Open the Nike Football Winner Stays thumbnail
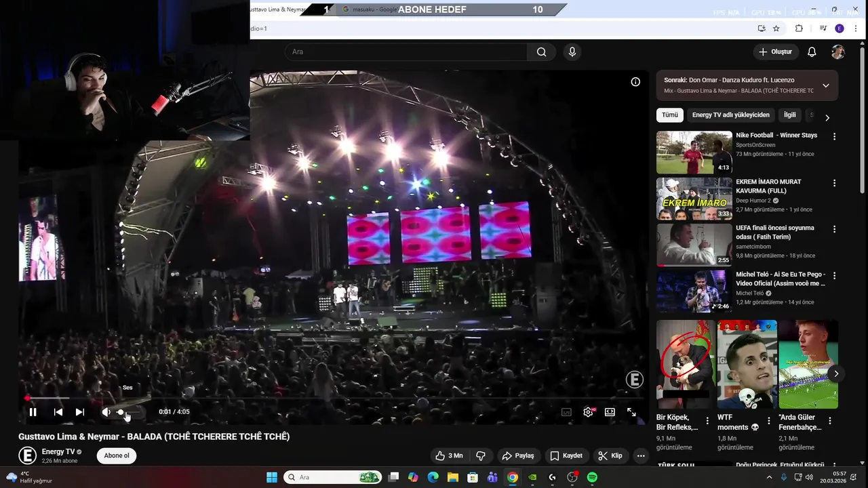868x488 pixels. pos(694,152)
